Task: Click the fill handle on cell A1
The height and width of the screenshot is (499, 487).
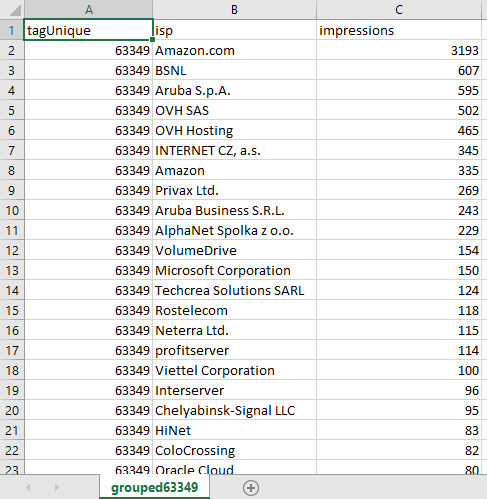Action: pos(152,39)
